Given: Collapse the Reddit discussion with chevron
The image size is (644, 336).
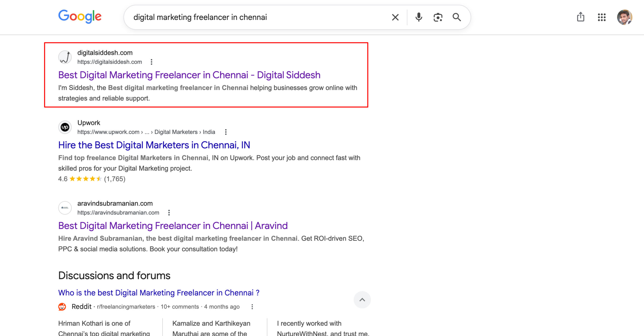Looking at the screenshot, I should point(362,300).
